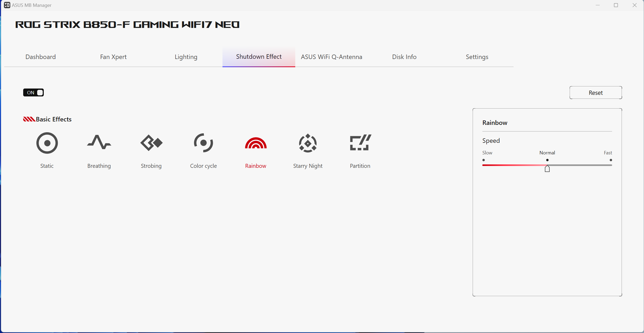Click the Slow speed label
644x333 pixels.
487,153
